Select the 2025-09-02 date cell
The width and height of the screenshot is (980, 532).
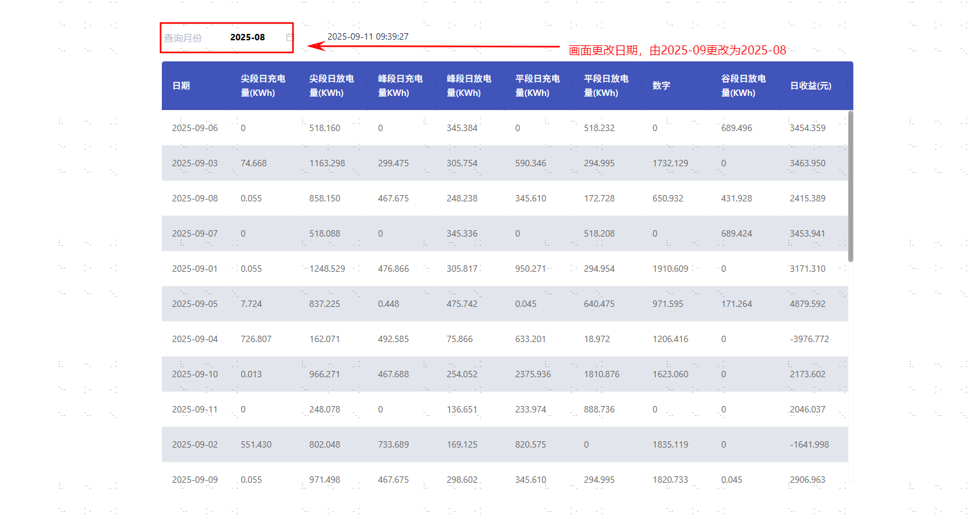(x=195, y=444)
